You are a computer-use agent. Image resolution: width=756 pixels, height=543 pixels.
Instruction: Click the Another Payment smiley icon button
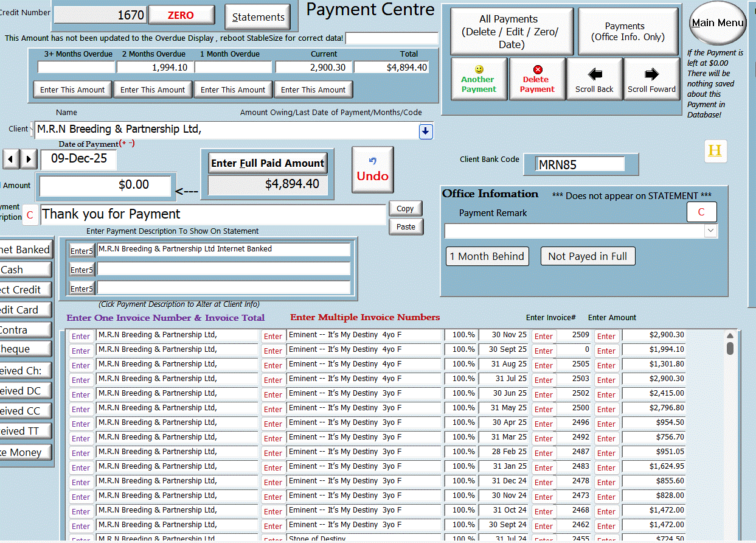[x=478, y=79]
